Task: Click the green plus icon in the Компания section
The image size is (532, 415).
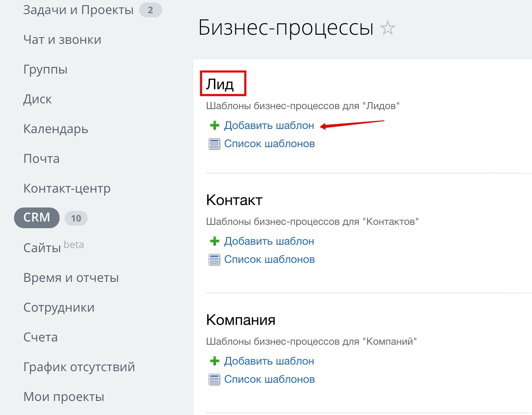Action: [x=214, y=361]
